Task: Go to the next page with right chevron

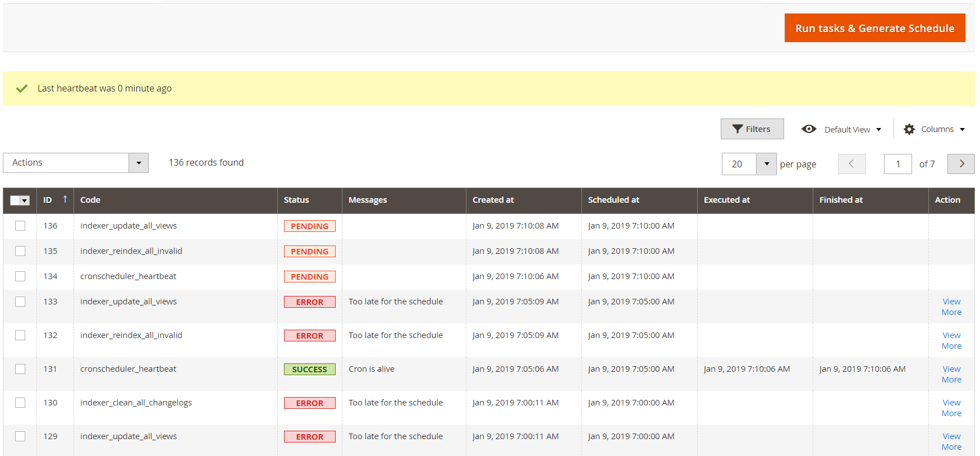Action: coord(961,164)
